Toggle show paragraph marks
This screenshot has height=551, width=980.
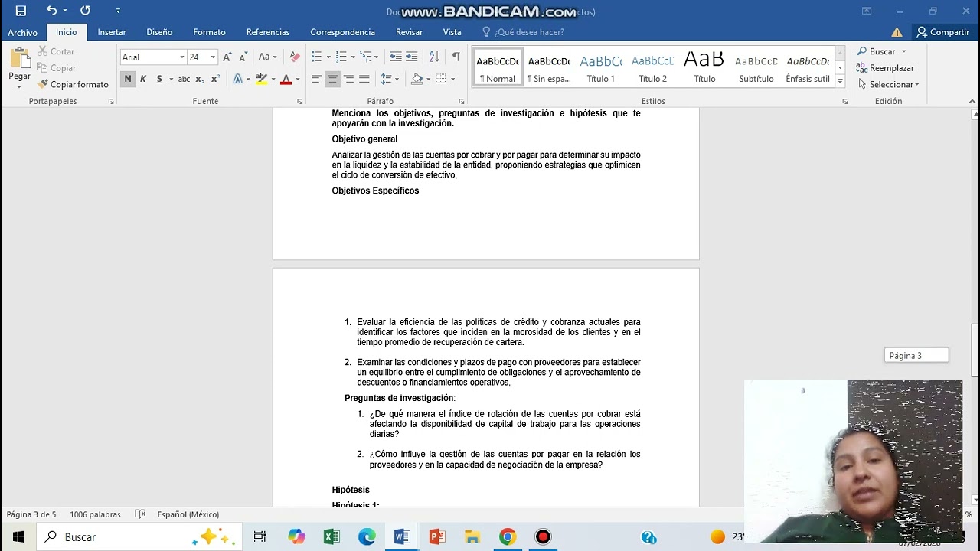click(456, 57)
